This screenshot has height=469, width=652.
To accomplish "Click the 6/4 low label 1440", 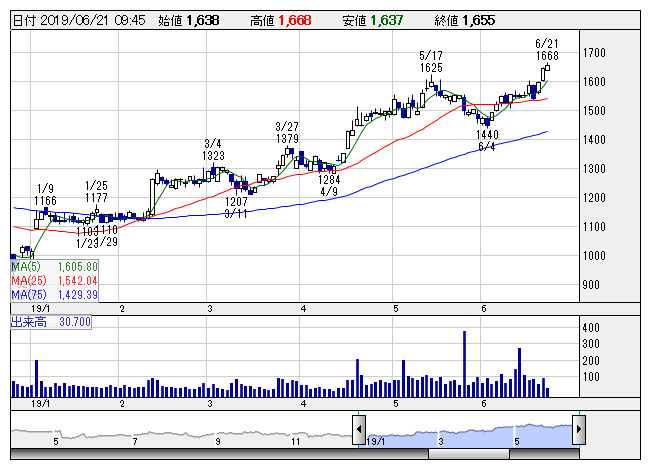I will click(x=487, y=135).
